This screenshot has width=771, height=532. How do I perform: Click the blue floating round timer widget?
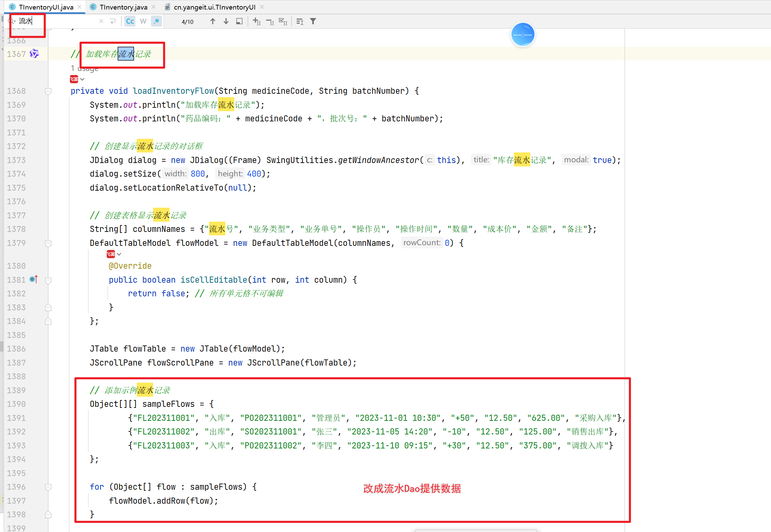[x=522, y=35]
